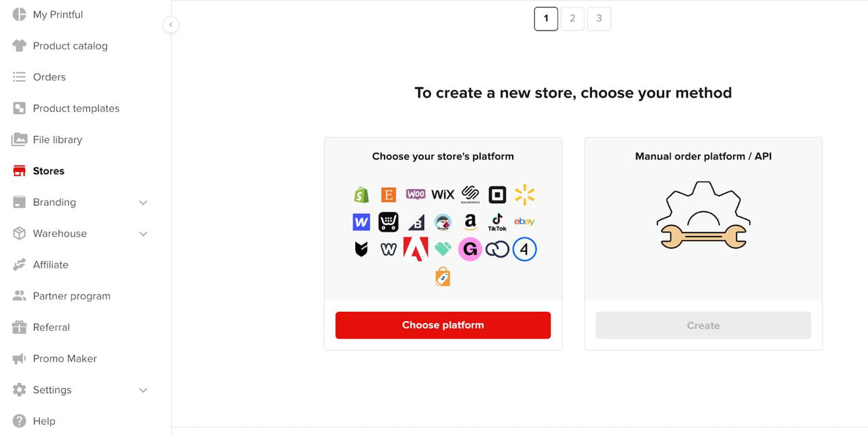Image resolution: width=868 pixels, height=437 pixels.
Task: Click the orange Etsy logo
Action: click(x=389, y=195)
